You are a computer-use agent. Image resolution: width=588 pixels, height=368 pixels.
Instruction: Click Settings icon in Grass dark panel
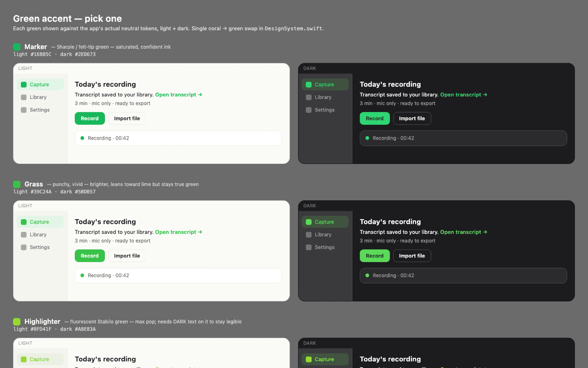point(309,247)
